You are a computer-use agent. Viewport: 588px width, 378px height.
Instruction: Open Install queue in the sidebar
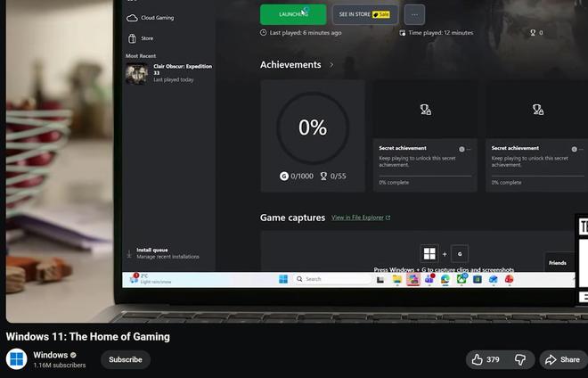coord(163,253)
